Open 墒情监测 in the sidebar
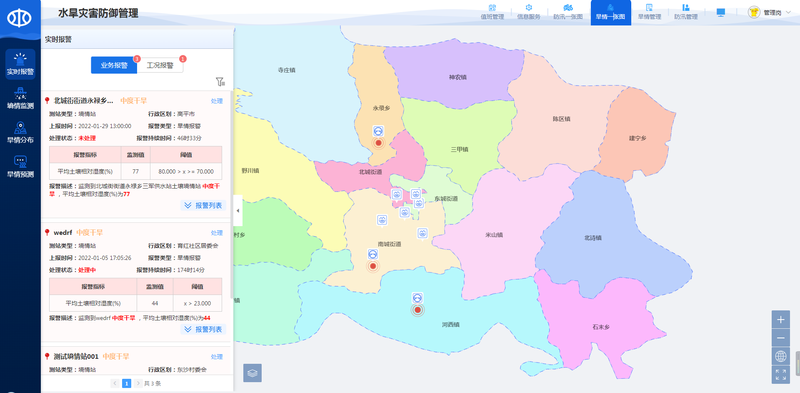 pos(20,99)
